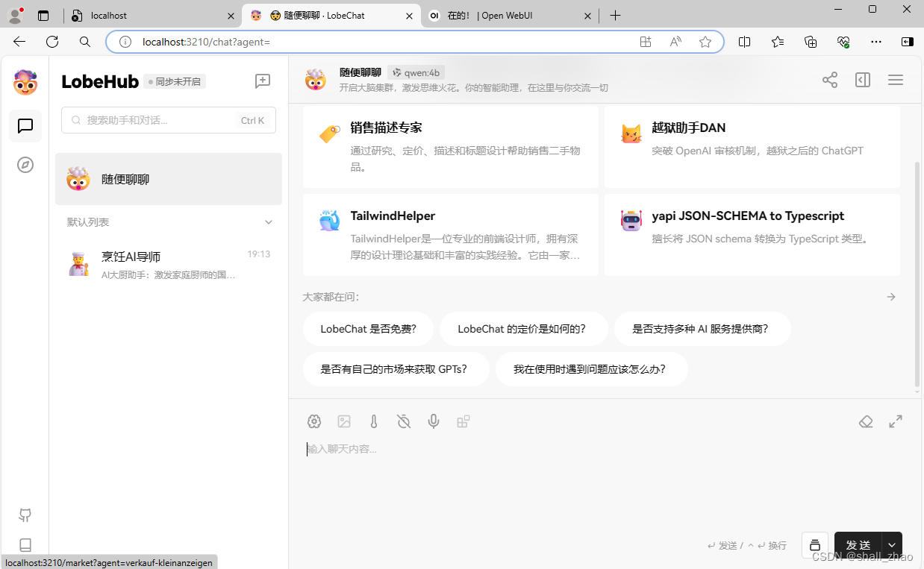The width and height of the screenshot is (924, 569).
Task: Ask '是否支持多种 AI 服务提供商?'
Action: coord(702,329)
